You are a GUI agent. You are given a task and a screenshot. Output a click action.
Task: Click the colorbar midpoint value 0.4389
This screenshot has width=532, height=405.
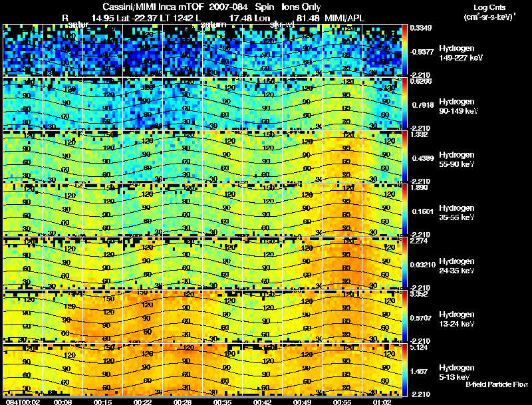click(423, 158)
